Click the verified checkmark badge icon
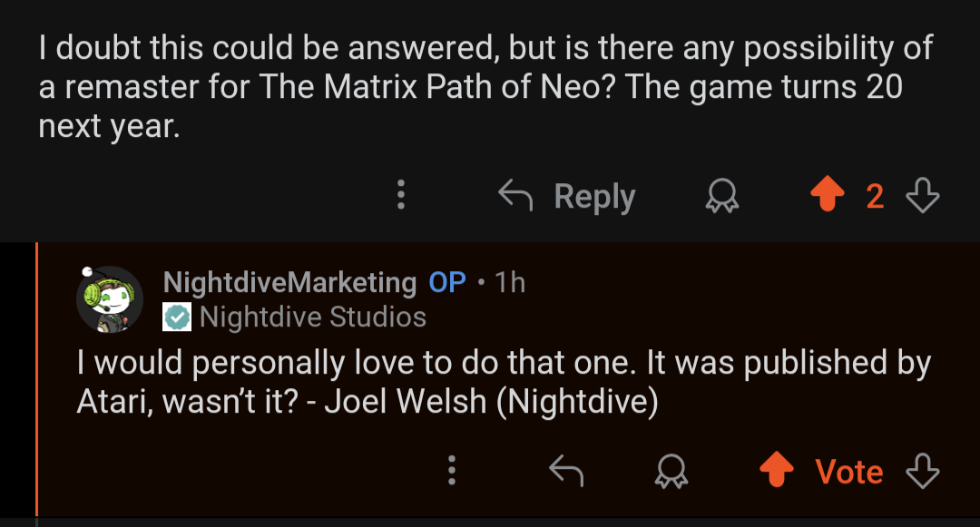Screen dimensions: 980x527 177,317
